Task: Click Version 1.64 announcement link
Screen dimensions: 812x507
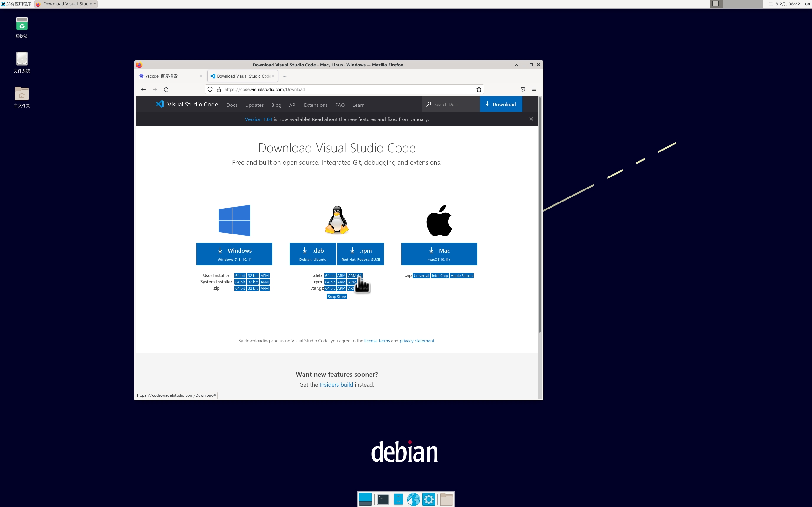Action: (259, 119)
